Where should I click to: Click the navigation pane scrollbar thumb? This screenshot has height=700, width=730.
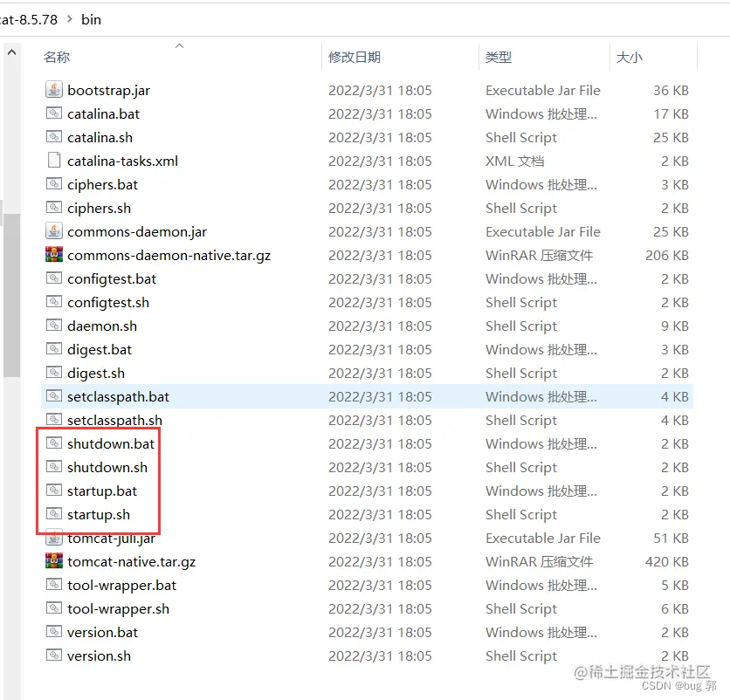coord(11,295)
